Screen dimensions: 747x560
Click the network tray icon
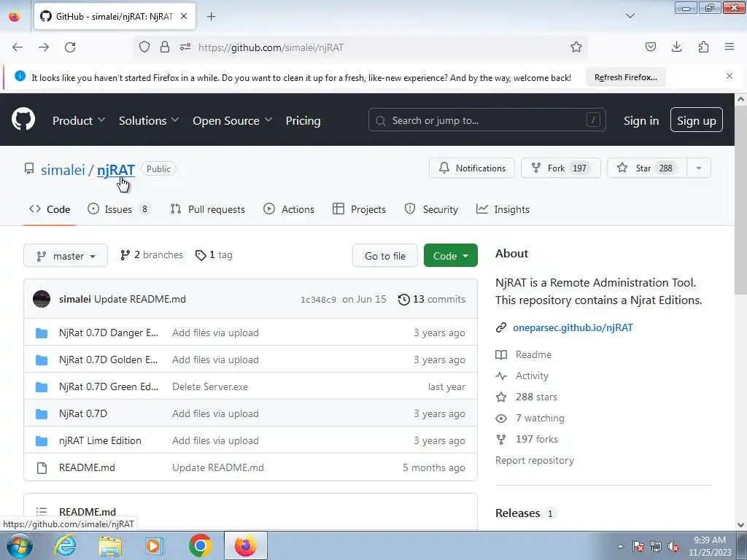pos(656,547)
